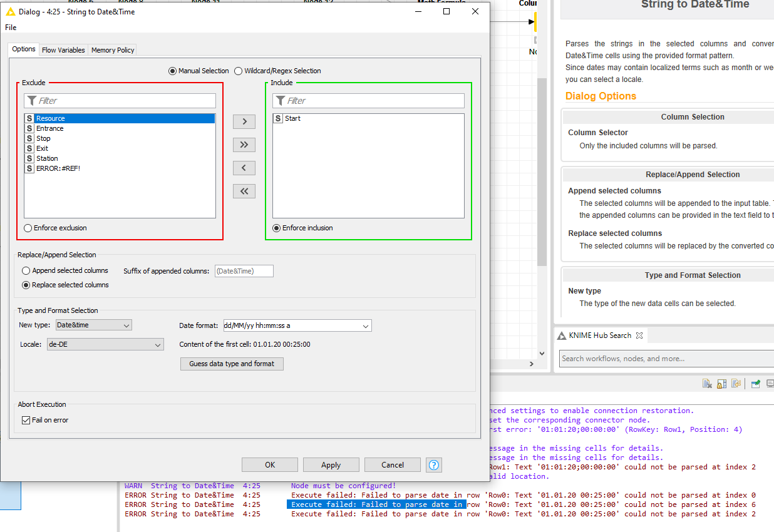Click the add selected column arrow button
Viewport: 774px width, 532px height.
[x=244, y=121]
